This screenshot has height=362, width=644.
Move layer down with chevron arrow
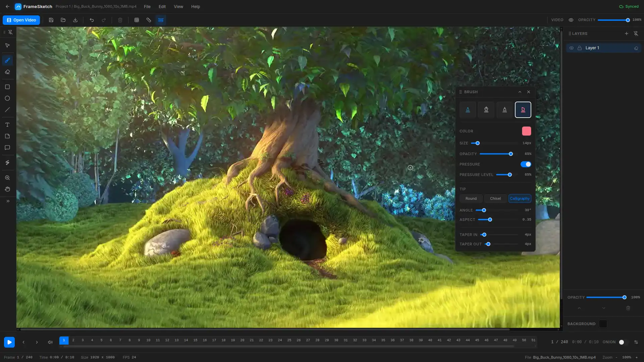pos(604,308)
